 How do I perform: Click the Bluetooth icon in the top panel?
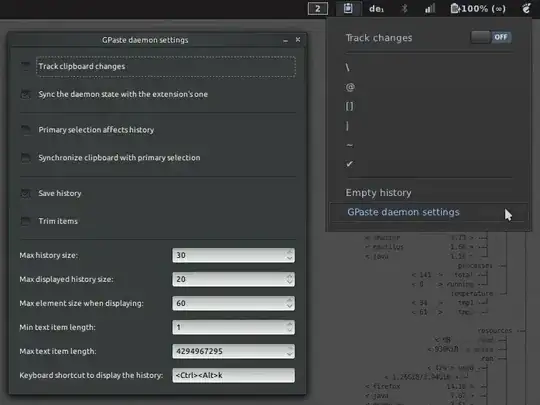pyautogui.click(x=404, y=9)
